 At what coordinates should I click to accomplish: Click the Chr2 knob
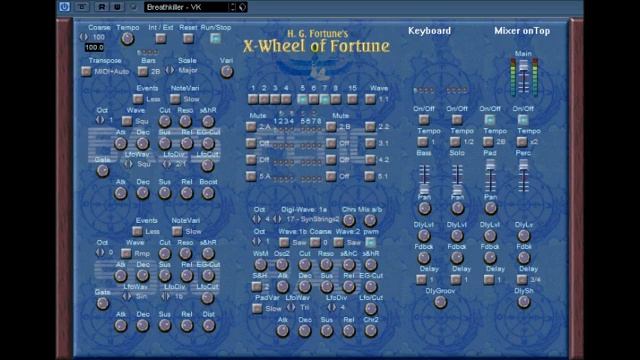(x=371, y=331)
